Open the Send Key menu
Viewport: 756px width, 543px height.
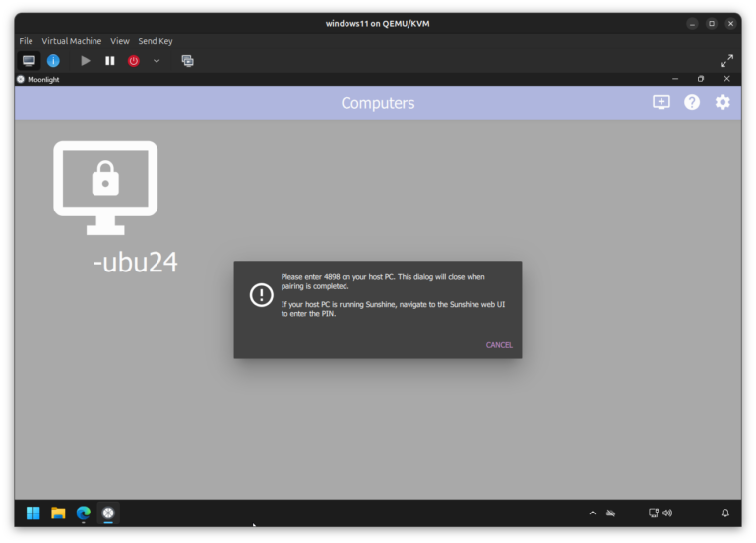pyautogui.click(x=155, y=41)
